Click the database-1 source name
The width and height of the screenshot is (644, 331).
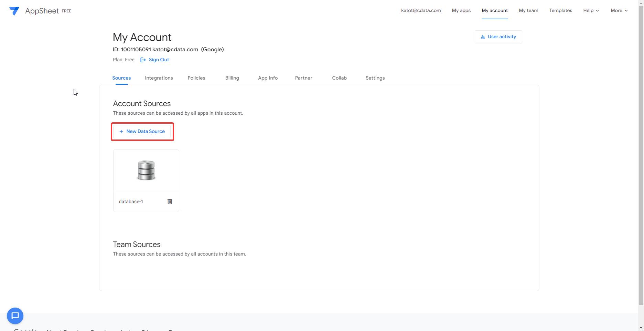pos(131,202)
